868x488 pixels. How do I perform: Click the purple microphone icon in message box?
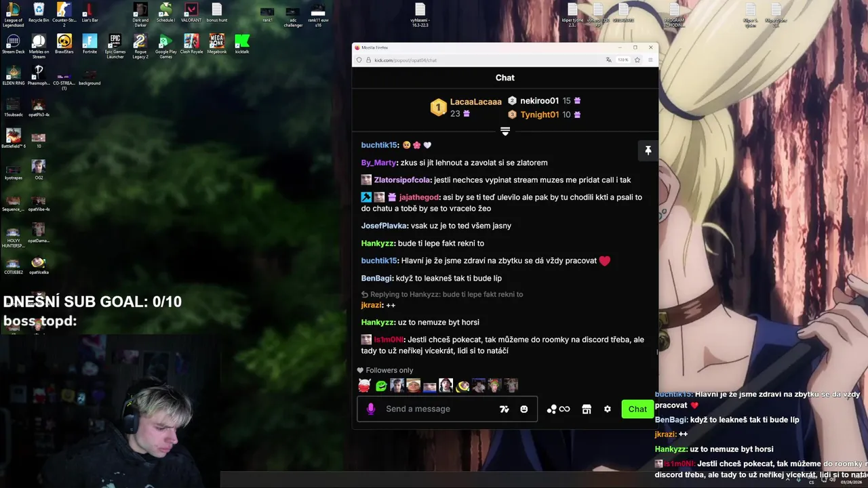(x=370, y=409)
